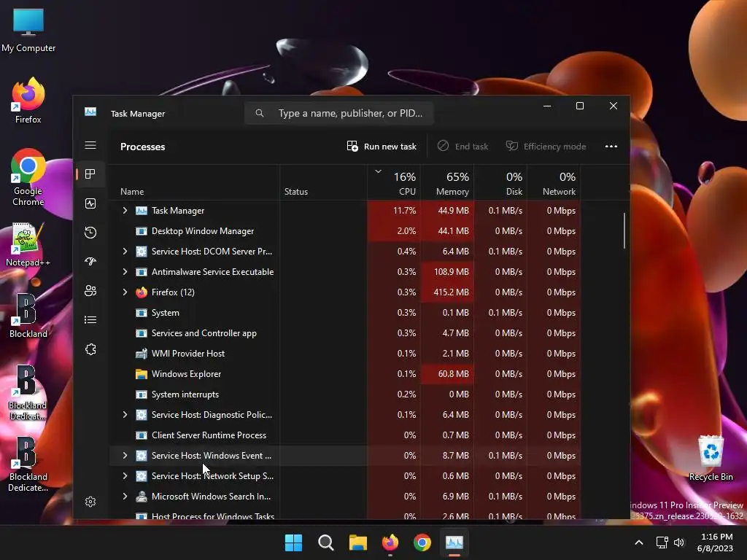Select Services and Controller app row

[345, 333]
